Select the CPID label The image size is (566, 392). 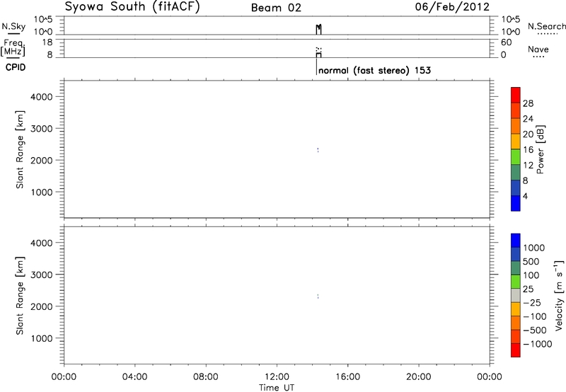pos(16,67)
